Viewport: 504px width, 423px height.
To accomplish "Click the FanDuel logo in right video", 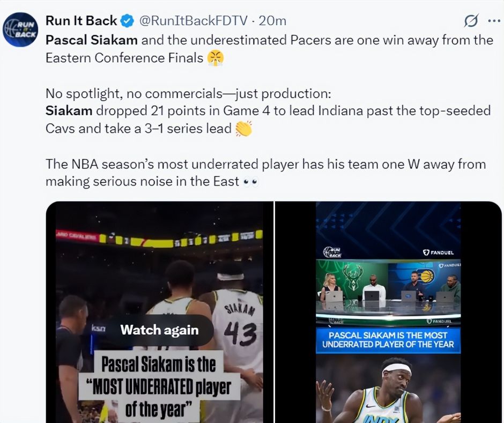I will (x=438, y=253).
